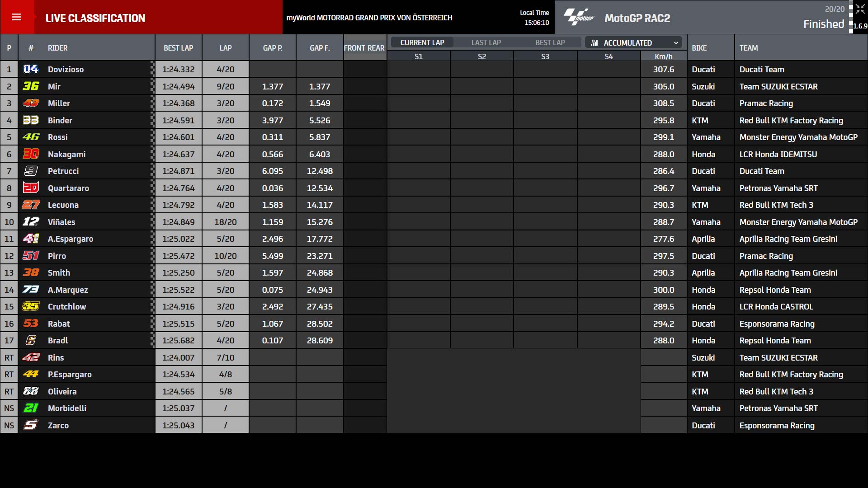Click the Bike column header

pos(699,48)
